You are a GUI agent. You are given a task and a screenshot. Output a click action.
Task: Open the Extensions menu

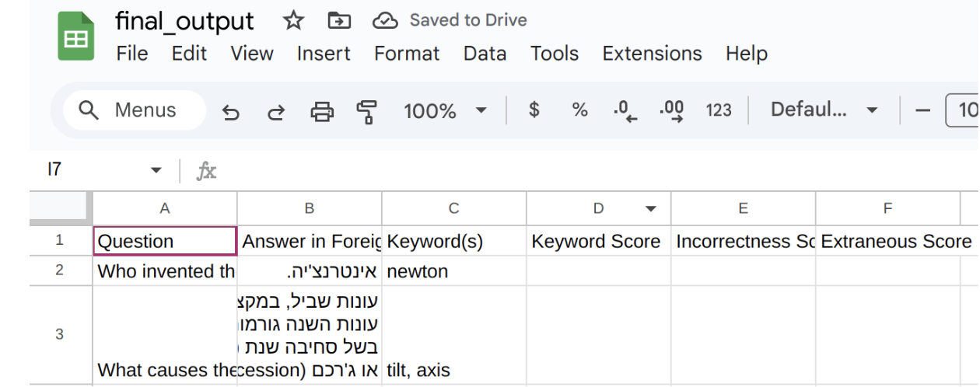click(652, 54)
